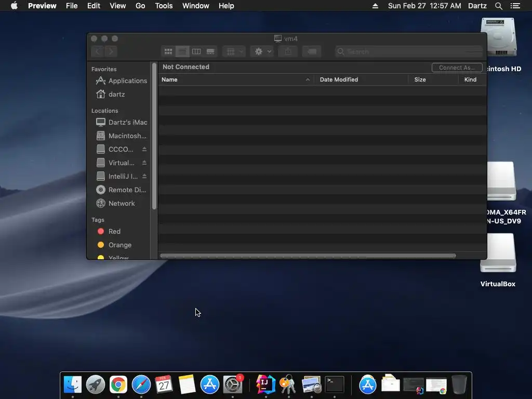Click the Edit Tags toolbar button

coord(312,51)
